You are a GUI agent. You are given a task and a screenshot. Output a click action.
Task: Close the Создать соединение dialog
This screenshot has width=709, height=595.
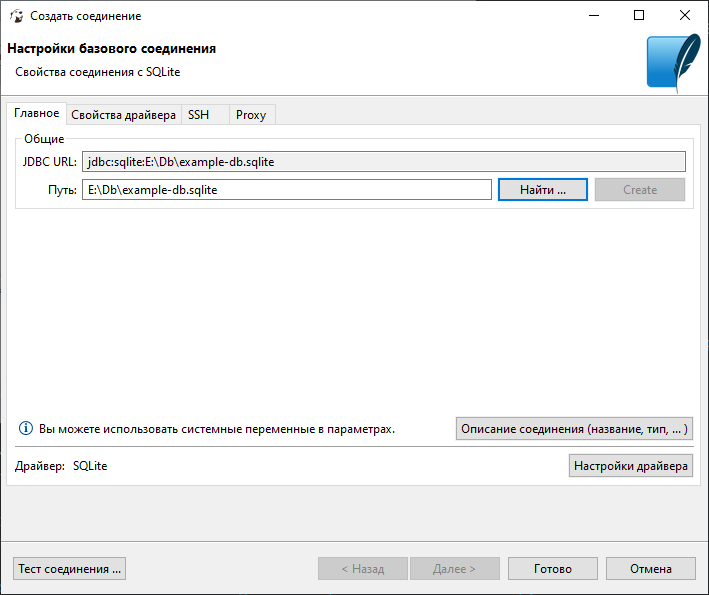pos(685,15)
